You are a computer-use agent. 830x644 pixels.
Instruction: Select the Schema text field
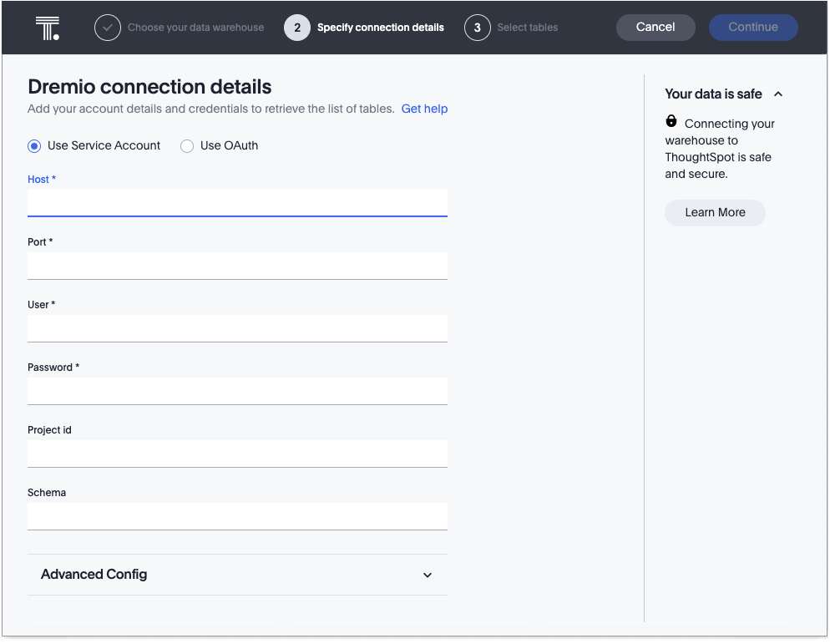coord(237,516)
